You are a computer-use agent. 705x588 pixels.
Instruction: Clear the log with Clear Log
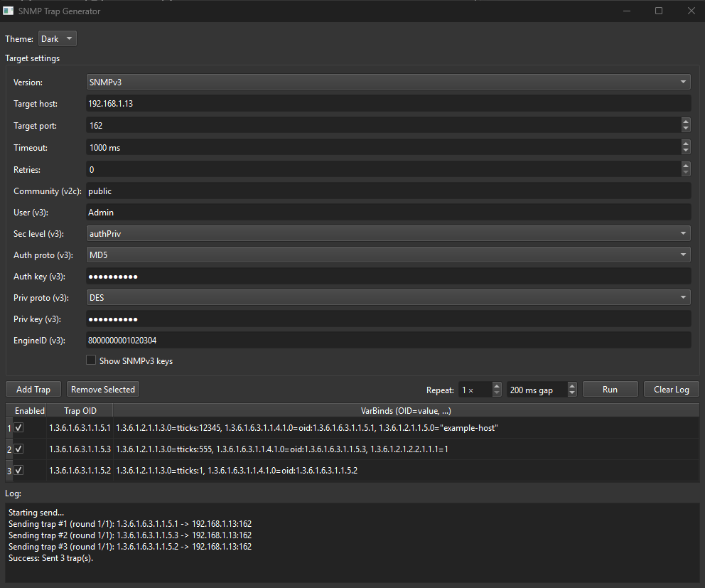671,389
